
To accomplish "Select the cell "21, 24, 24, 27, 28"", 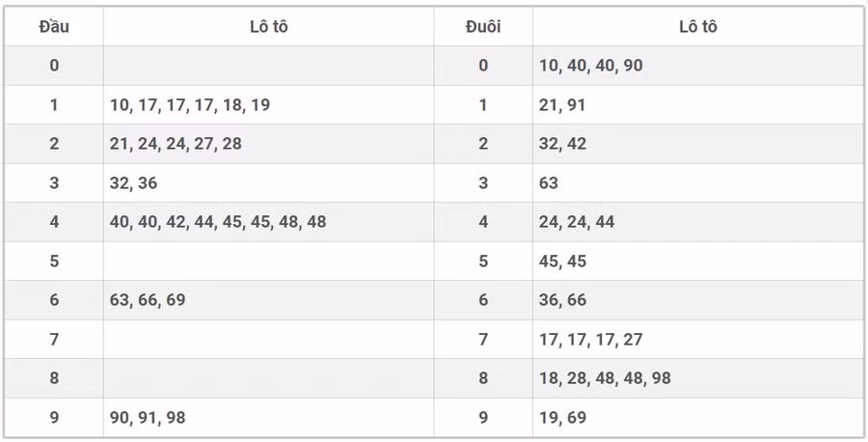I will click(176, 144).
